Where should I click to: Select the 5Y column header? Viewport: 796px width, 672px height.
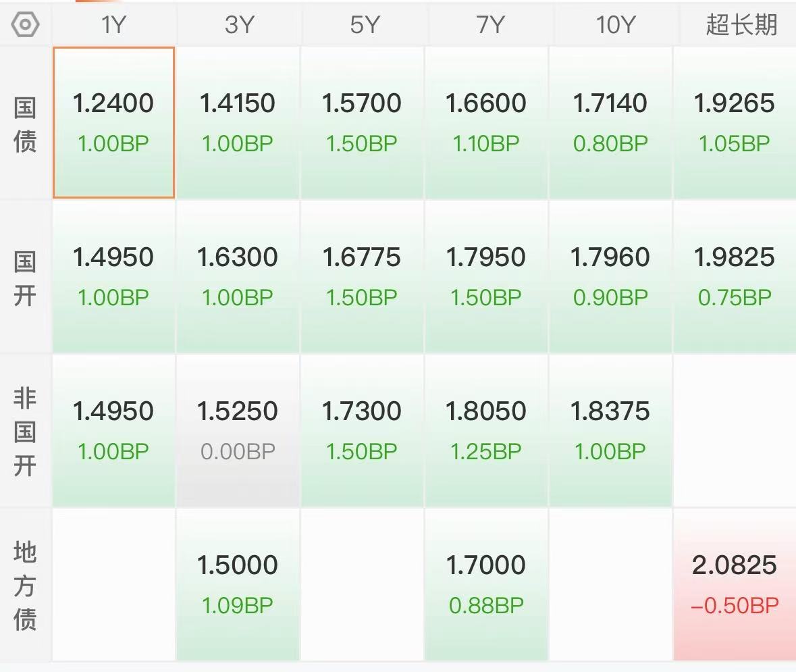click(x=365, y=24)
